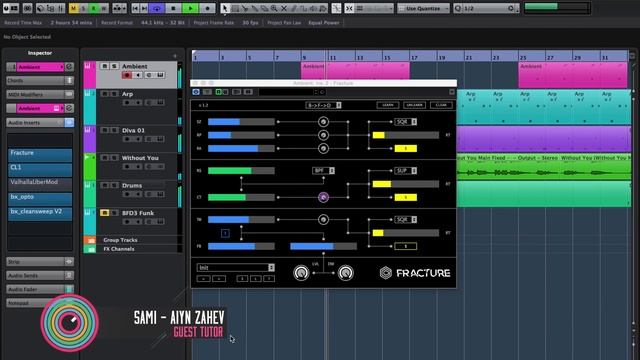Viewport: 640px width, 360px height.
Task: Click bar 17 on the timeline ruler
Action: (414, 58)
